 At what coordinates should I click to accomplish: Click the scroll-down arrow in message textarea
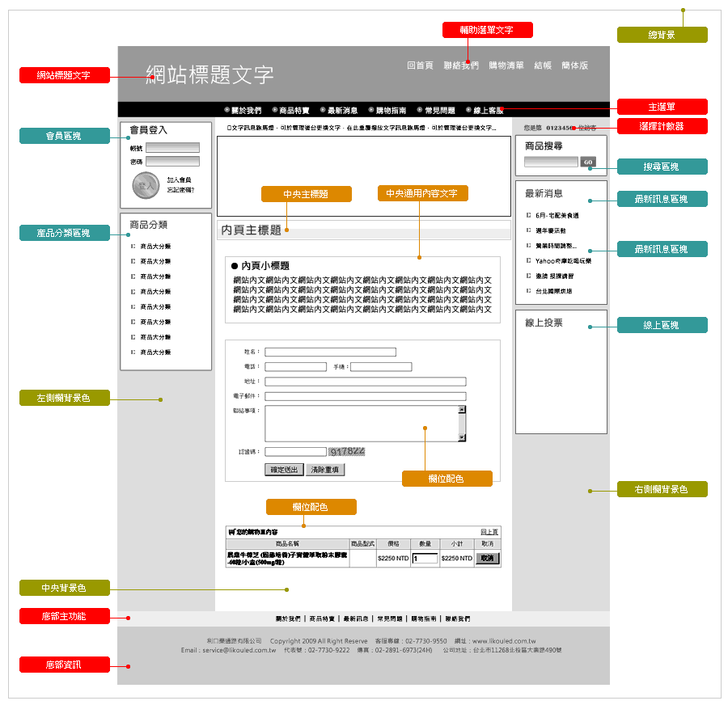(462, 437)
